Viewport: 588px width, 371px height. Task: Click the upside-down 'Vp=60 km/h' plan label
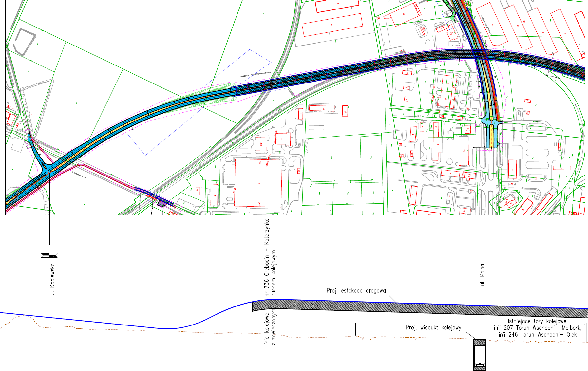[245, 76]
